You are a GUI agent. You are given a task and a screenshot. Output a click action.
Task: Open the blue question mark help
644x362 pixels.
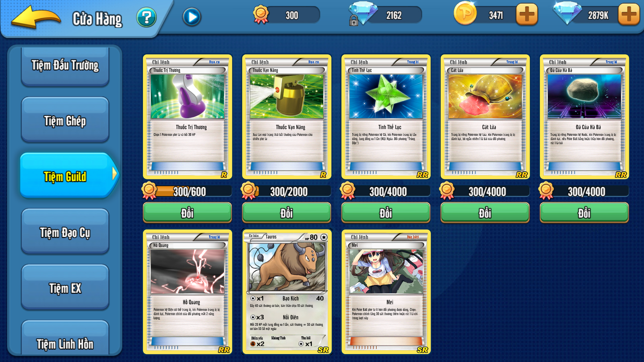point(146,17)
